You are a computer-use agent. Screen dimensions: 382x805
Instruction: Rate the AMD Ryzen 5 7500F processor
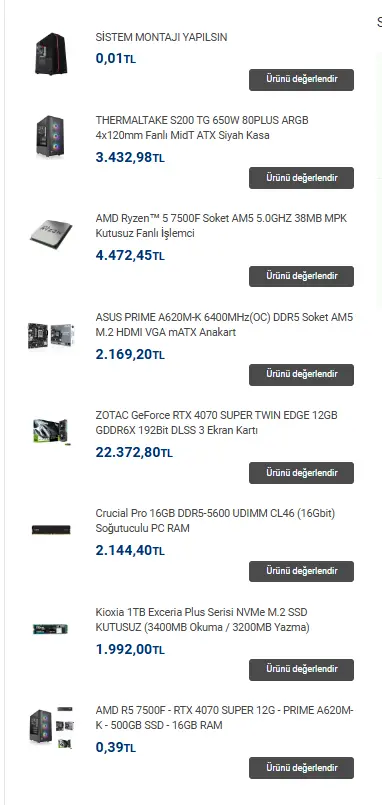(301, 276)
